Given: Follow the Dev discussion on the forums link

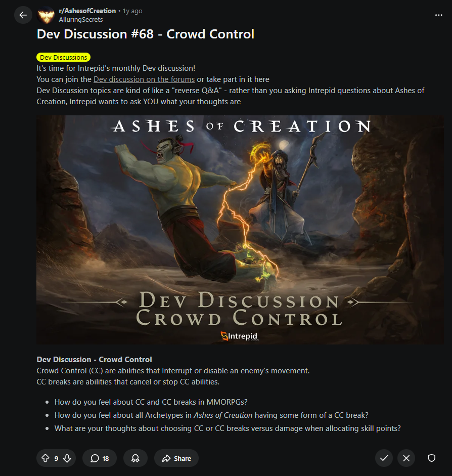Looking at the screenshot, I should coord(144,79).
